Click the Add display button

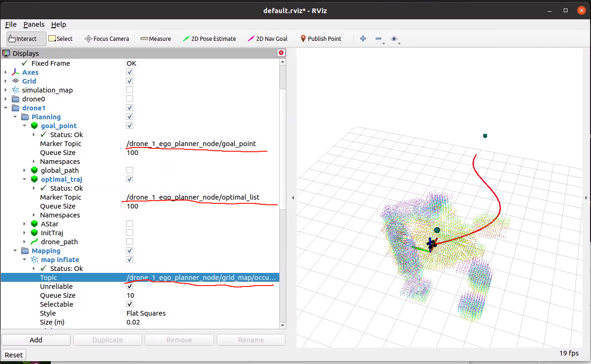[x=36, y=340]
